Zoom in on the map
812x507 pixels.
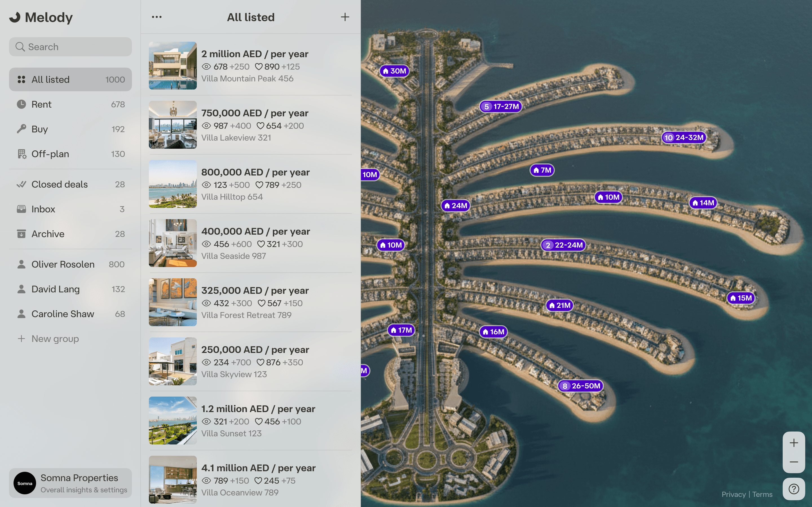click(794, 443)
